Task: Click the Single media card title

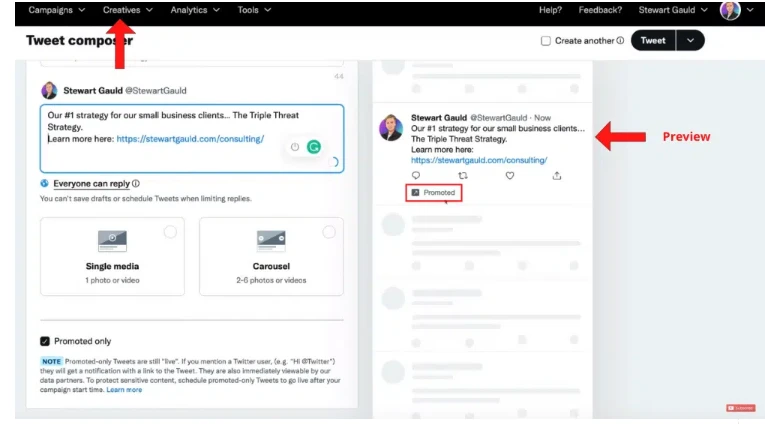Action: click(x=112, y=266)
